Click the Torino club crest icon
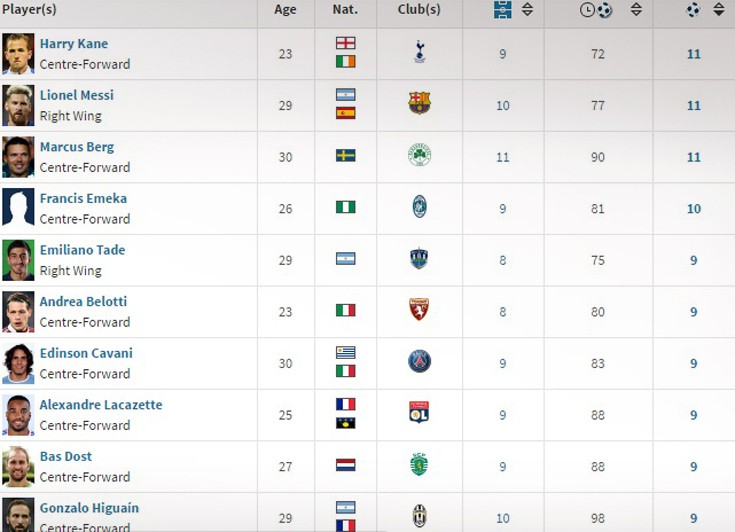735x532 pixels. pyautogui.click(x=419, y=309)
